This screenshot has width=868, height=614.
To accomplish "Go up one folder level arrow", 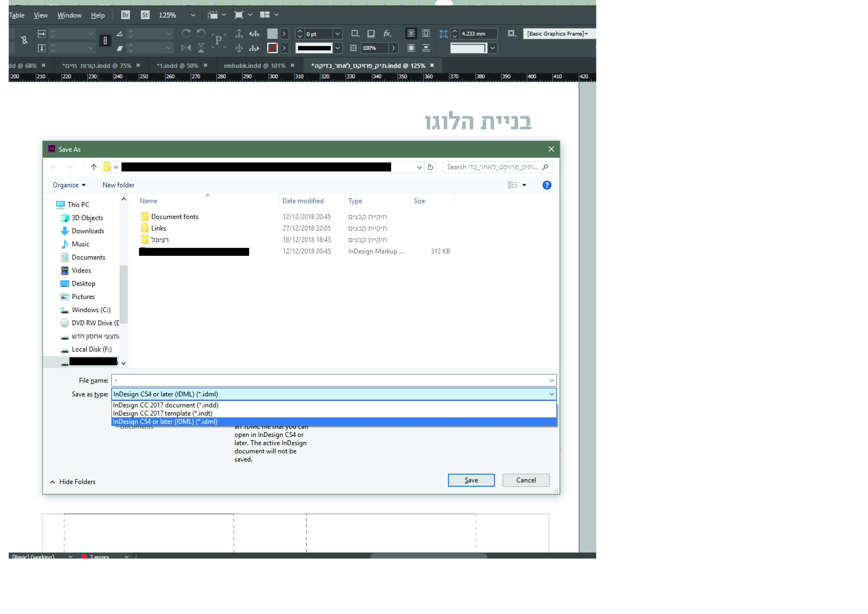I will click(94, 167).
